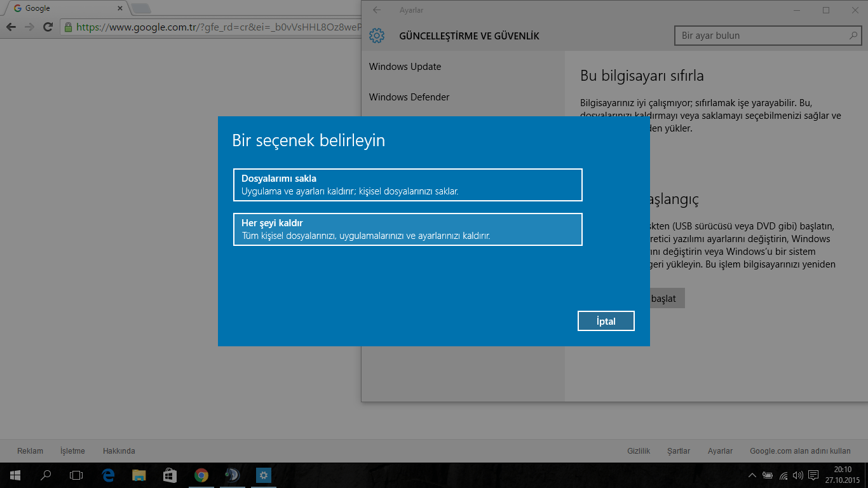Click the battery icon in the system tray
This screenshot has height=488, width=868.
point(768,475)
